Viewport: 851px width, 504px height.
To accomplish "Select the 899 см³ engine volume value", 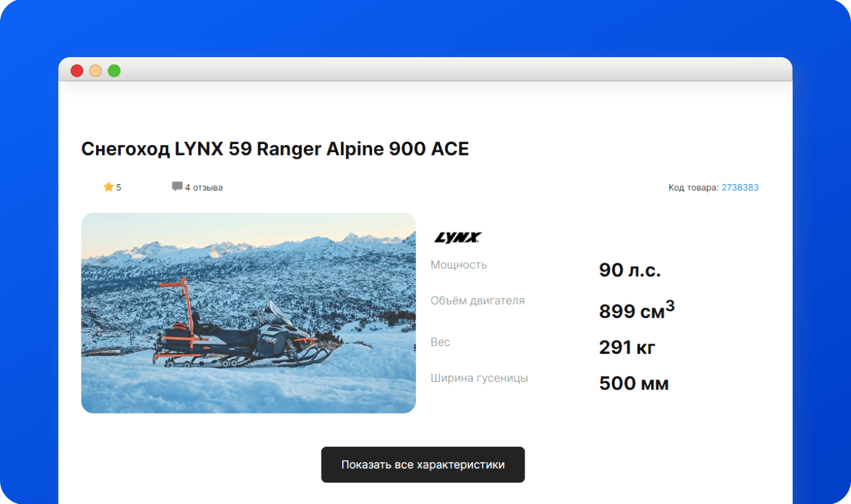I will [636, 310].
